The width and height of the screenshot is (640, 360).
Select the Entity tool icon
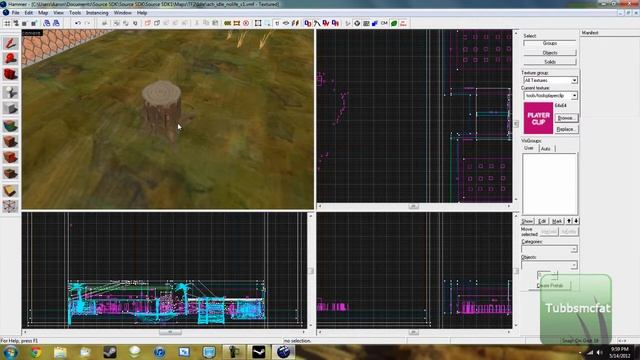coord(10,92)
